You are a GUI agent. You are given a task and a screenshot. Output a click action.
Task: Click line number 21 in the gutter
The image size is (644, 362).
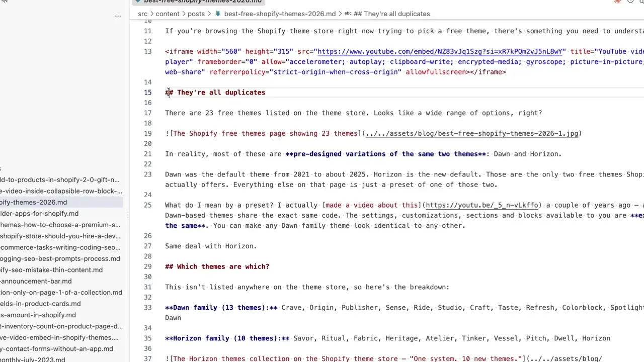(147, 154)
